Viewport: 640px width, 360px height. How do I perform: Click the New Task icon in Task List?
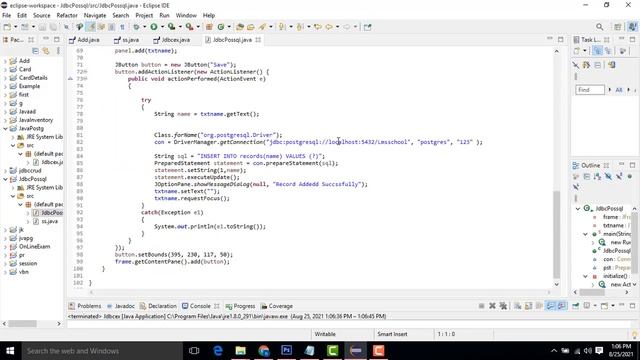[x=577, y=51]
